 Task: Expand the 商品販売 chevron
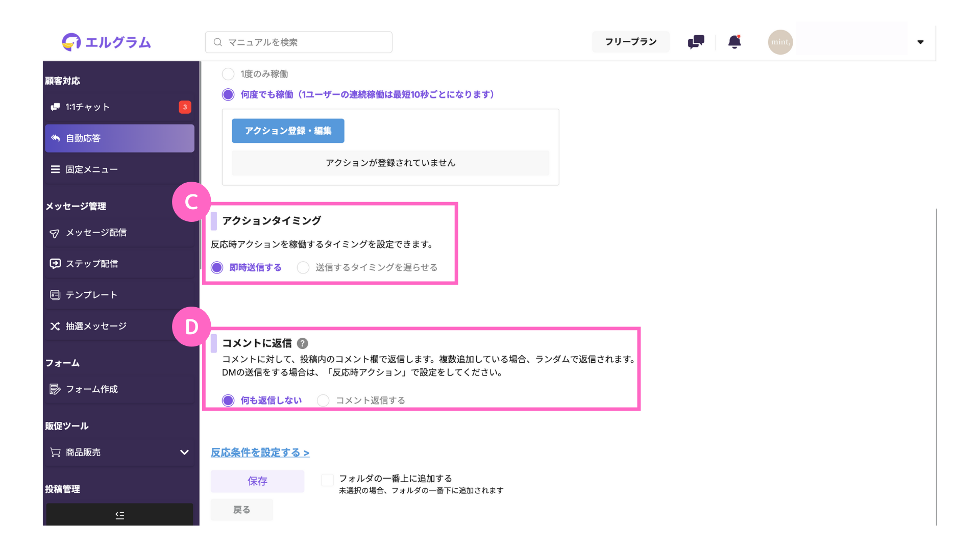point(184,453)
